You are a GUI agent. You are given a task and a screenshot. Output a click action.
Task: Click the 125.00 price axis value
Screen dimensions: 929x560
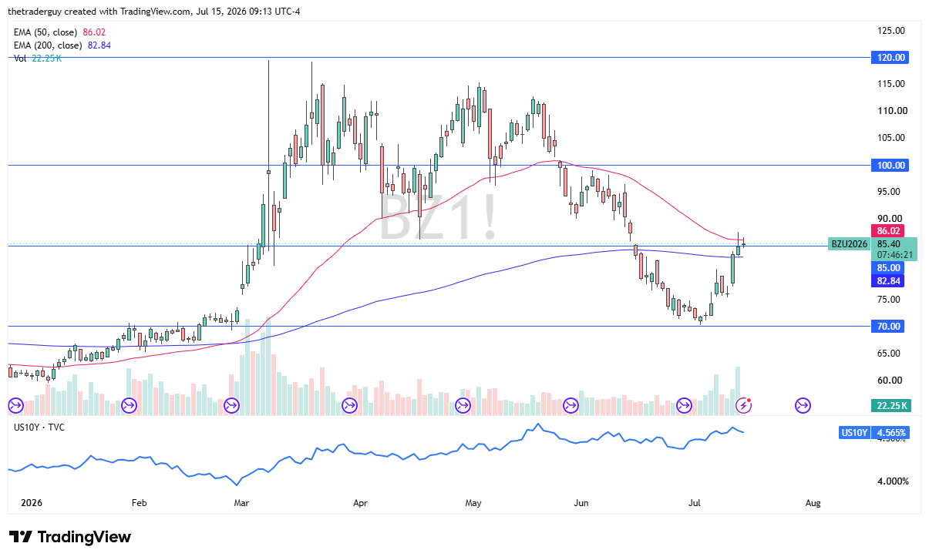(x=891, y=30)
